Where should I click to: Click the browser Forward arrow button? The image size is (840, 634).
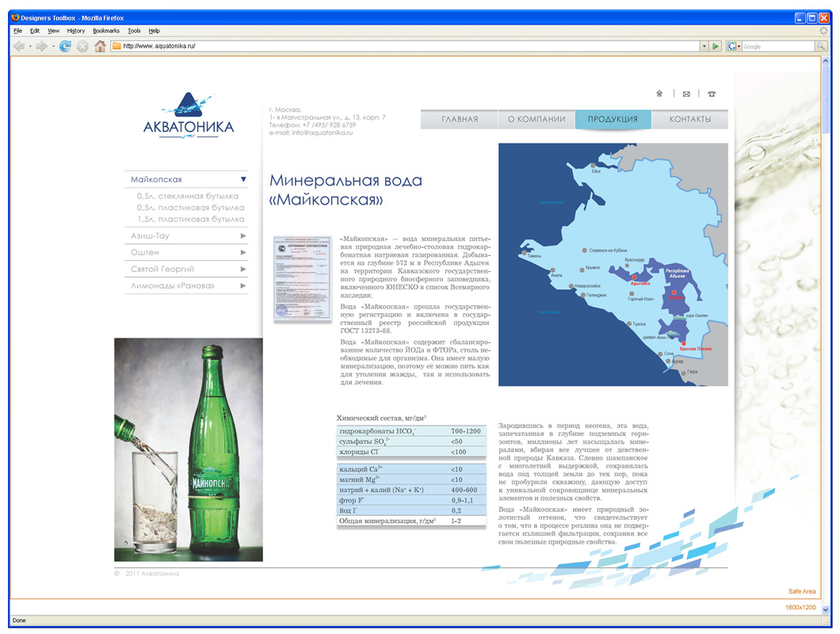[x=42, y=47]
